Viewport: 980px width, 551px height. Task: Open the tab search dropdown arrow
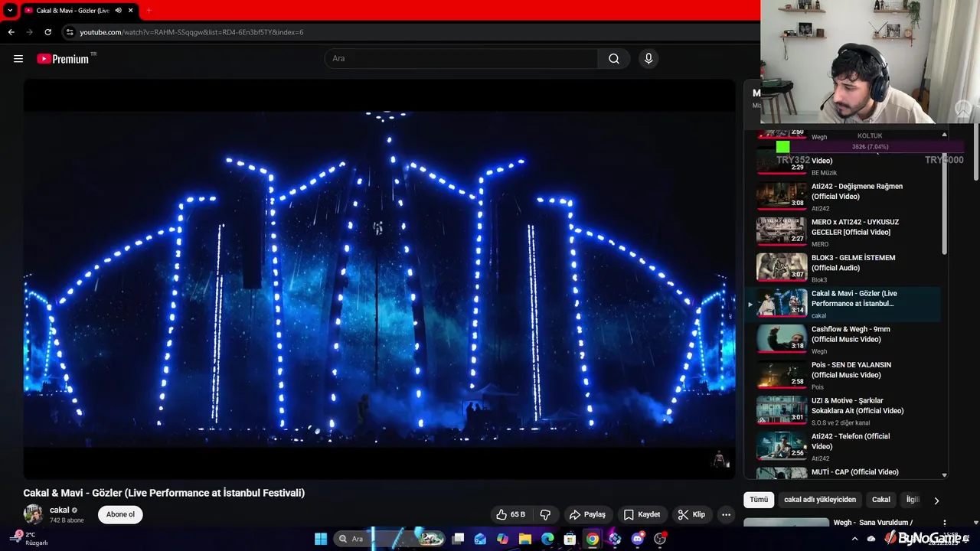point(10,11)
